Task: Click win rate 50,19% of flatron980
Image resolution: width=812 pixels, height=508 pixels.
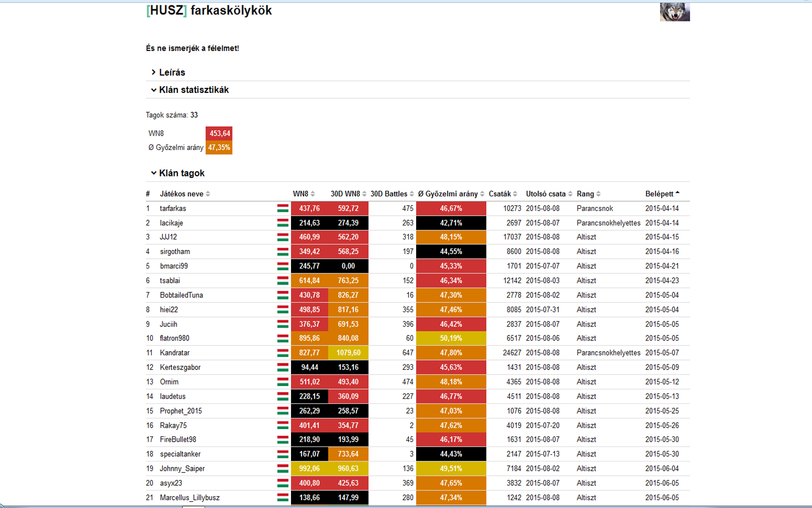Action: point(451,338)
